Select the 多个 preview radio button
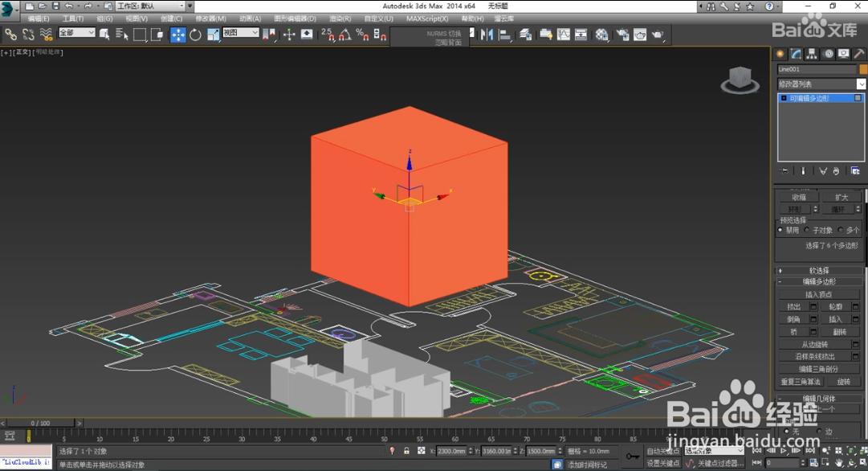 click(840, 230)
